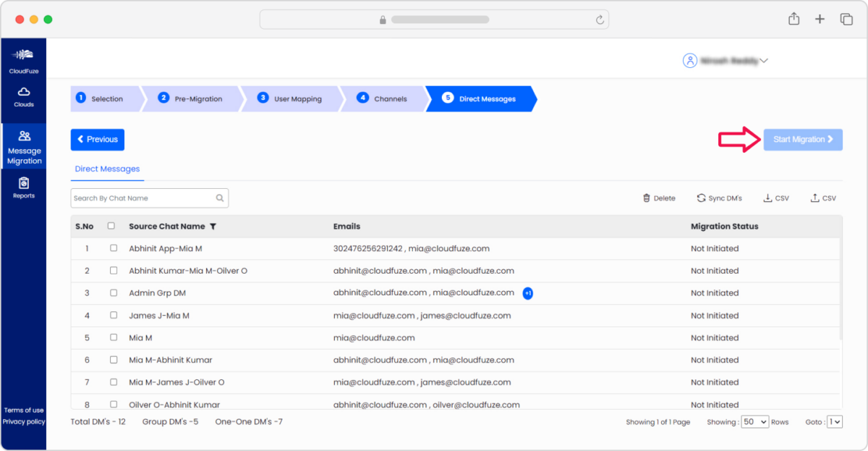Image resolution: width=868 pixels, height=451 pixels.
Task: Open the Privacy policy link
Action: point(24,421)
